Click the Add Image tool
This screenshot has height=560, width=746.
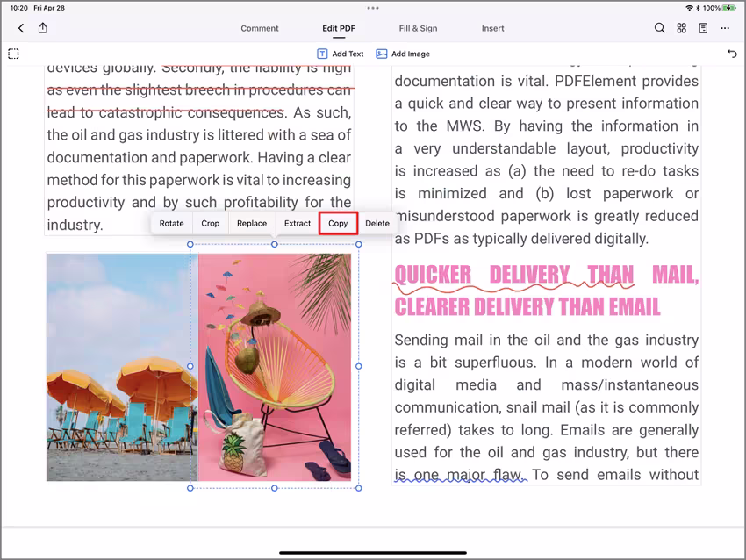(x=403, y=54)
